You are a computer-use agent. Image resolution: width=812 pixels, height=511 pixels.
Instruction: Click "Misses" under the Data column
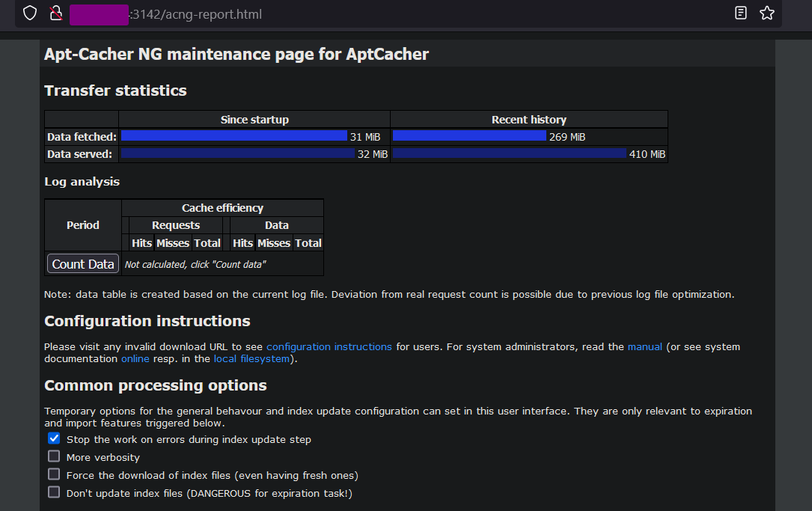(x=274, y=243)
